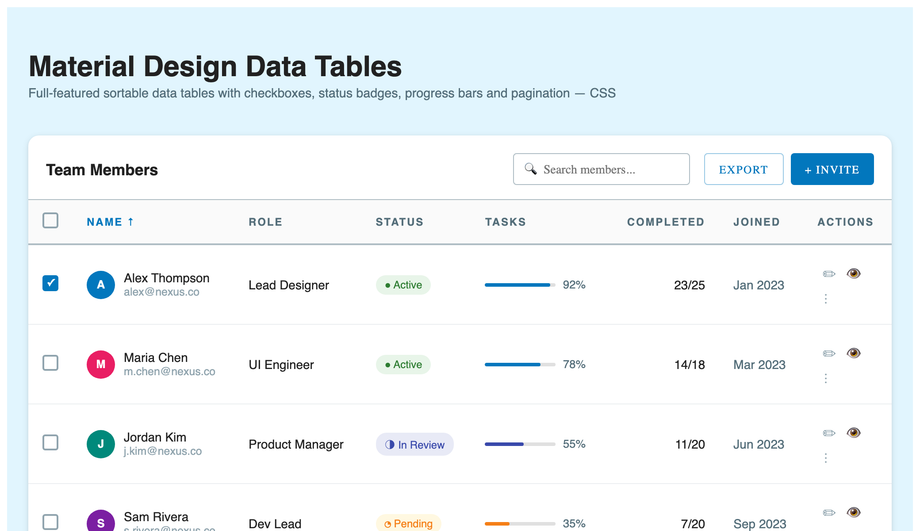
Task: Click the + INVITE button
Action: [832, 169]
